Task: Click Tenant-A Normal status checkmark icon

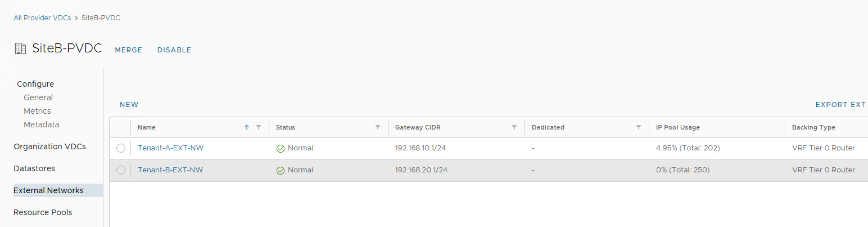Action: tap(281, 149)
